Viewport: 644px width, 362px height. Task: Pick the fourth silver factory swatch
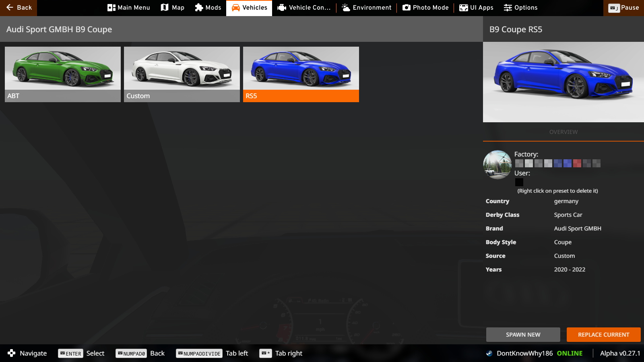[548, 163]
